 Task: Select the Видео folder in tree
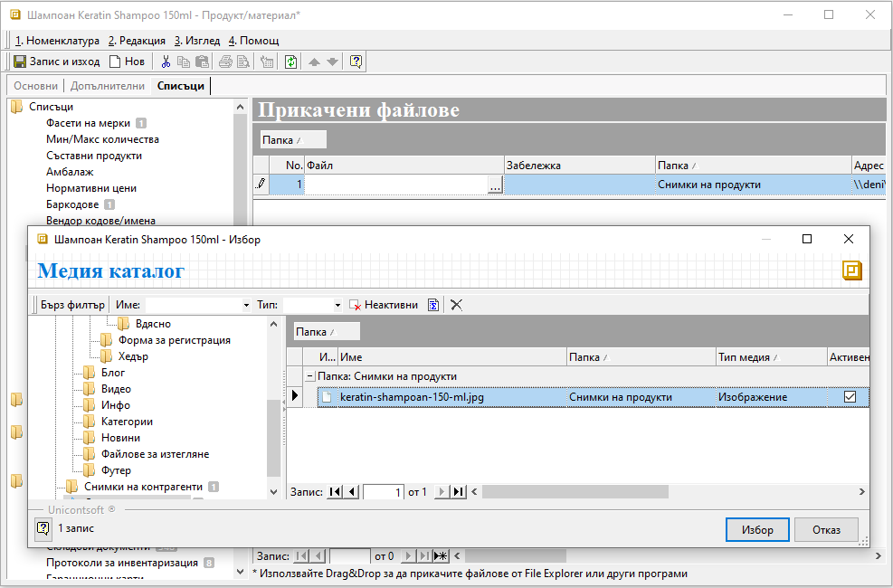point(115,389)
